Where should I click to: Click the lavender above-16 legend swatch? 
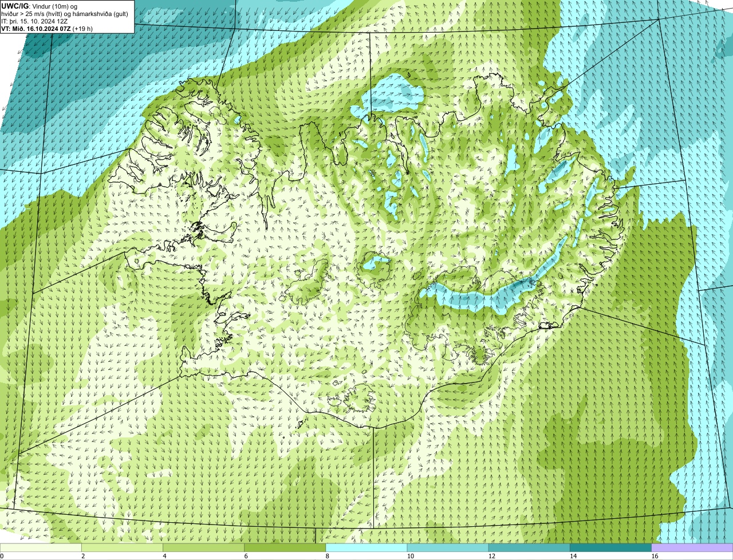click(x=692, y=548)
